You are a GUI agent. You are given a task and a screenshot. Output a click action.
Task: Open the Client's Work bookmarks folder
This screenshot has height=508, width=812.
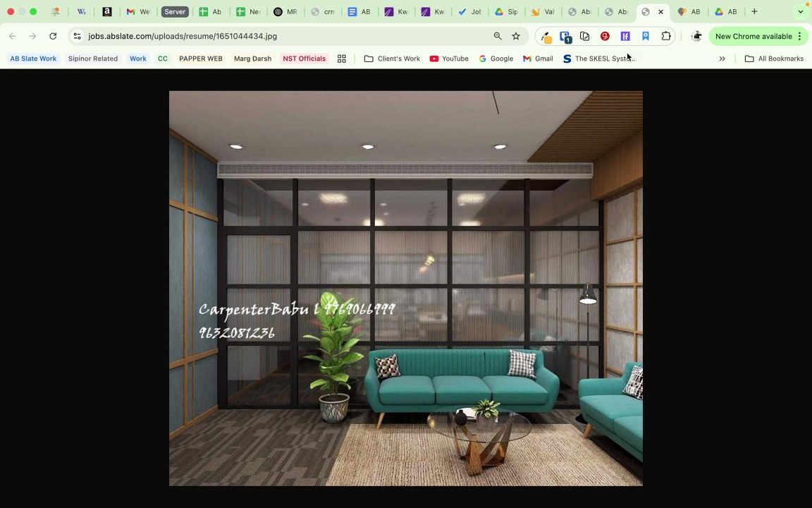[392, 59]
